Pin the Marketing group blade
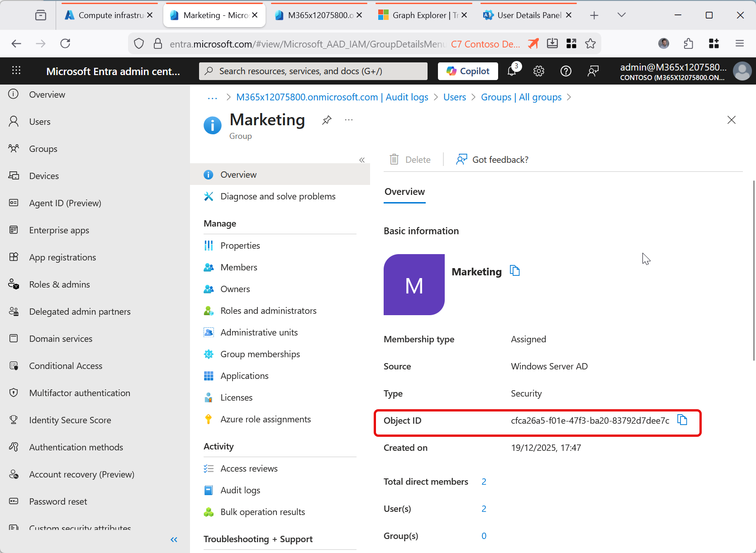This screenshot has width=756, height=553. pyautogui.click(x=327, y=120)
